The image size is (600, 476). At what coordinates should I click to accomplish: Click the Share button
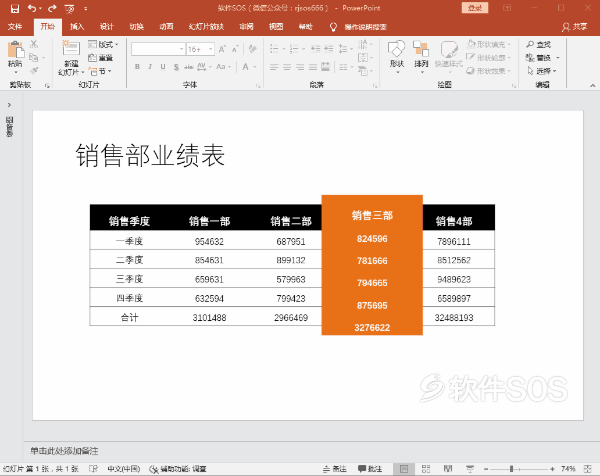(x=574, y=27)
